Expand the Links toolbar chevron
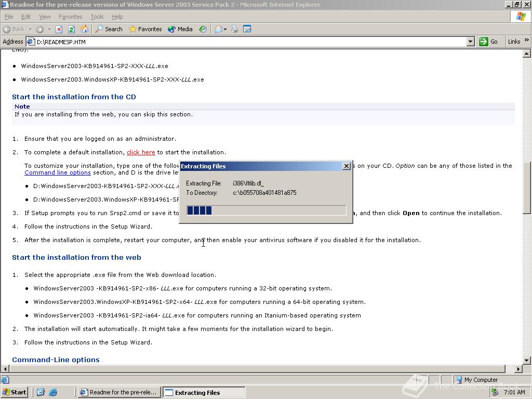Viewport: 532px width, 399px height. [x=527, y=40]
